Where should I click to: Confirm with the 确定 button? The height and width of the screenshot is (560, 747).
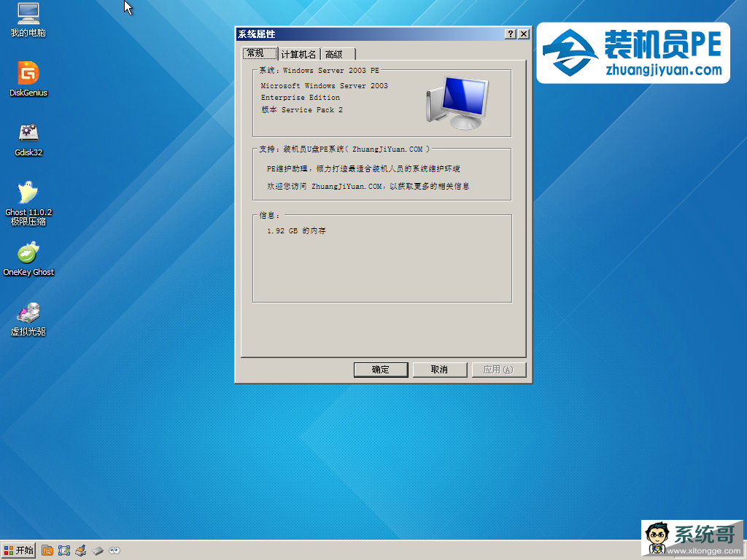(381, 370)
